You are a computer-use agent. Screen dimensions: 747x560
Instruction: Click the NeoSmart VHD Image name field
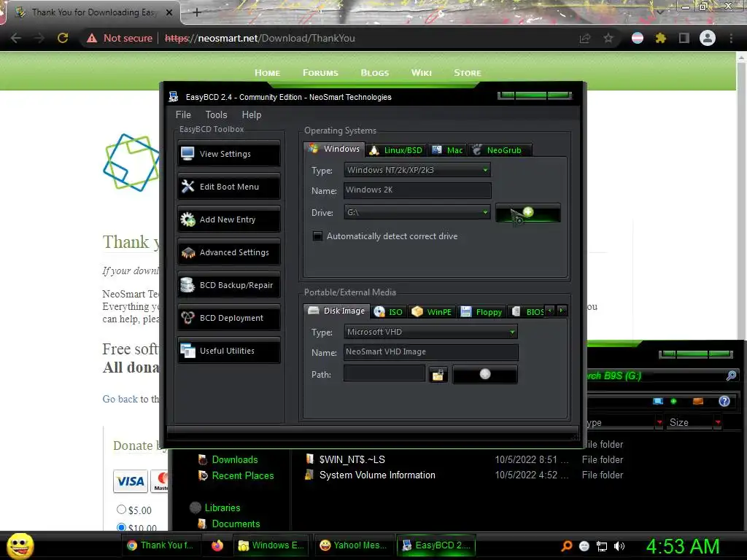(x=430, y=352)
